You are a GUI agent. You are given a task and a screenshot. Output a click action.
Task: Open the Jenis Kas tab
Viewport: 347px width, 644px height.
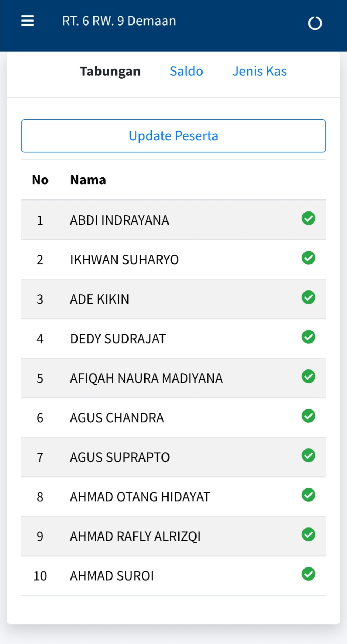click(x=259, y=71)
